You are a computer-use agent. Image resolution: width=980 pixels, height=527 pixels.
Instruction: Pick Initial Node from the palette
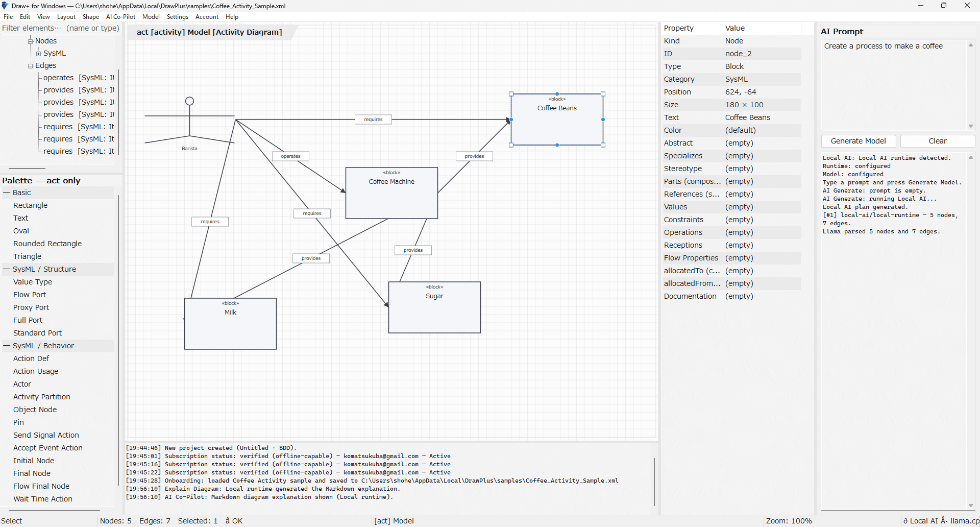click(x=34, y=461)
